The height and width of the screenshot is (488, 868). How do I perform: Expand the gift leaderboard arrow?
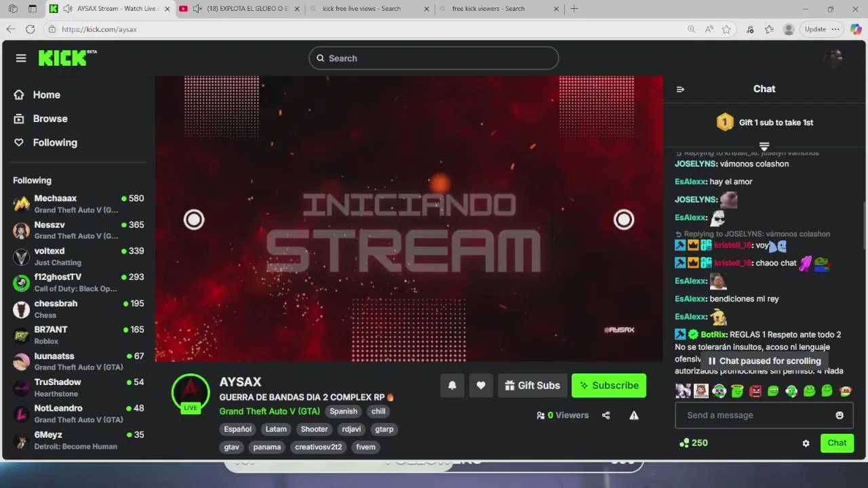click(x=764, y=146)
